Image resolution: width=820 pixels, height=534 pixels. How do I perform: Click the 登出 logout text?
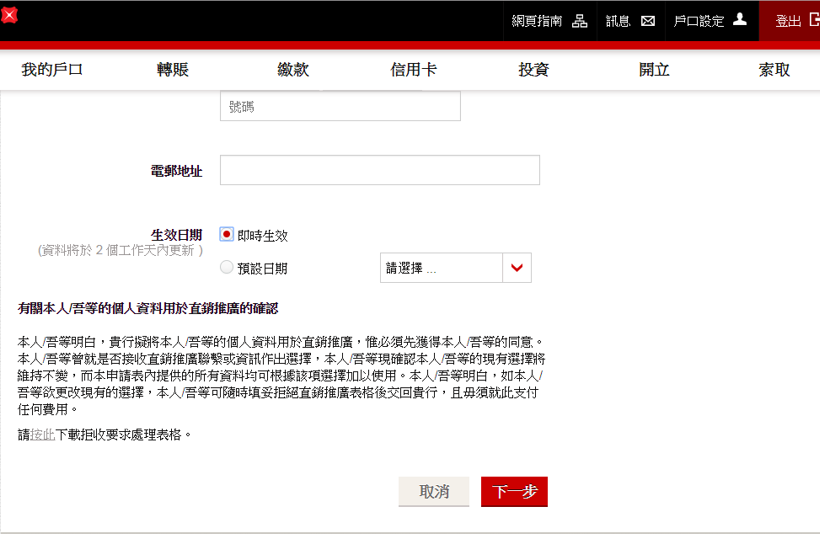[x=788, y=21]
